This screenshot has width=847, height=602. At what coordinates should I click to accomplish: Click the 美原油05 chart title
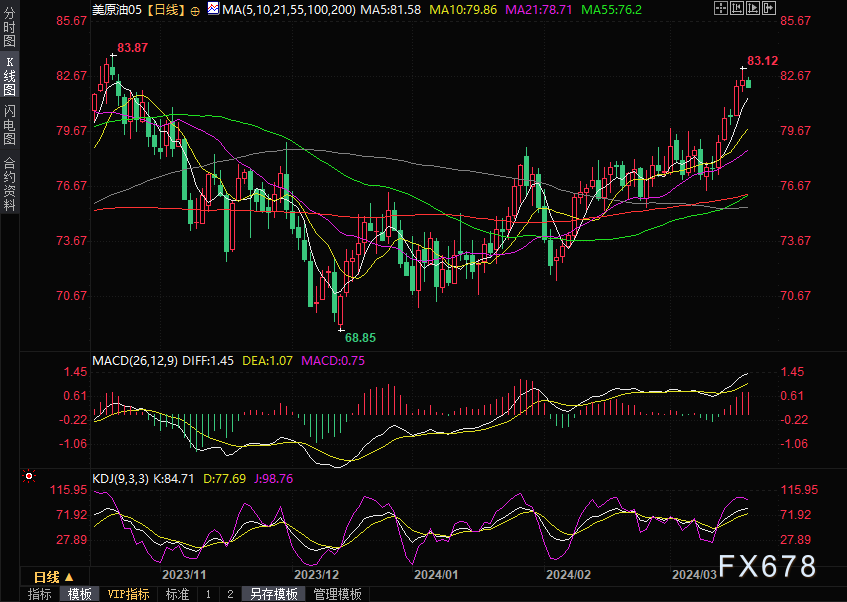click(117, 10)
